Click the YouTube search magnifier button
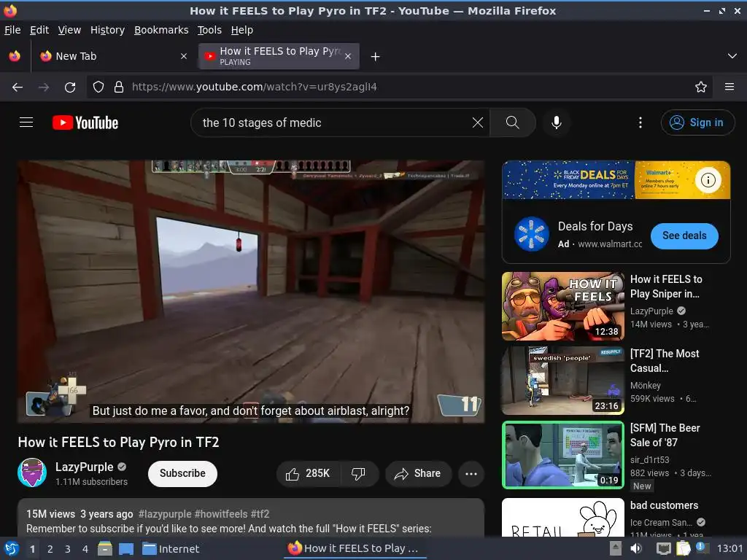 pyautogui.click(x=513, y=122)
